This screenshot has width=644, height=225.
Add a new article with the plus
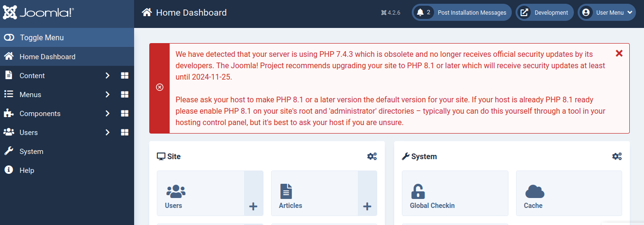tap(367, 193)
